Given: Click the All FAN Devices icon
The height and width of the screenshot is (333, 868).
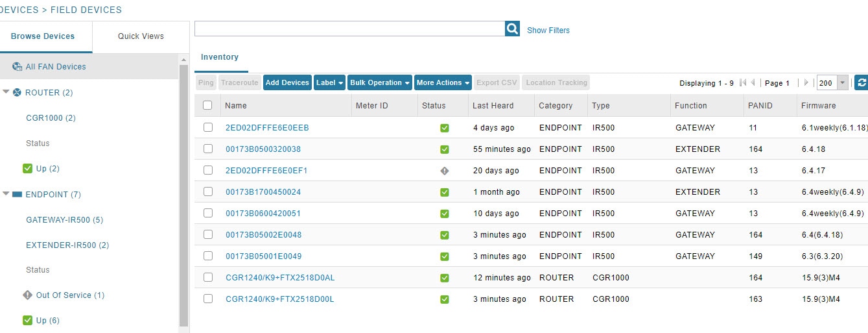Looking at the screenshot, I should (x=18, y=66).
